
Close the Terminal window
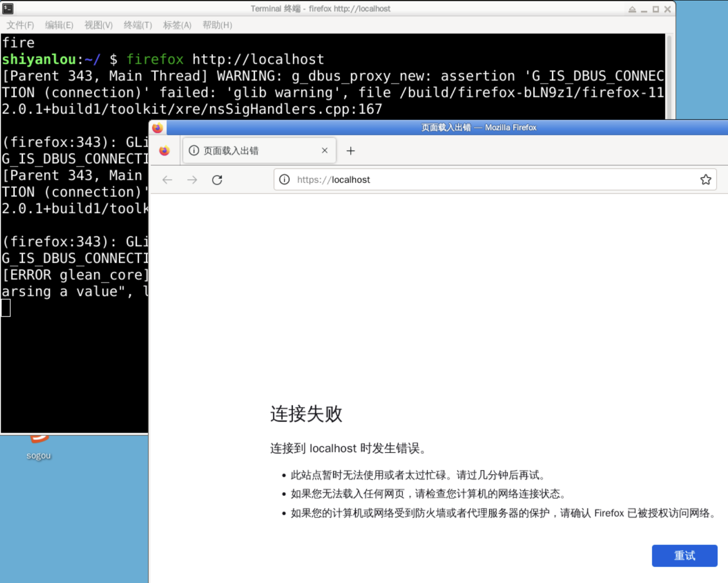tap(668, 9)
